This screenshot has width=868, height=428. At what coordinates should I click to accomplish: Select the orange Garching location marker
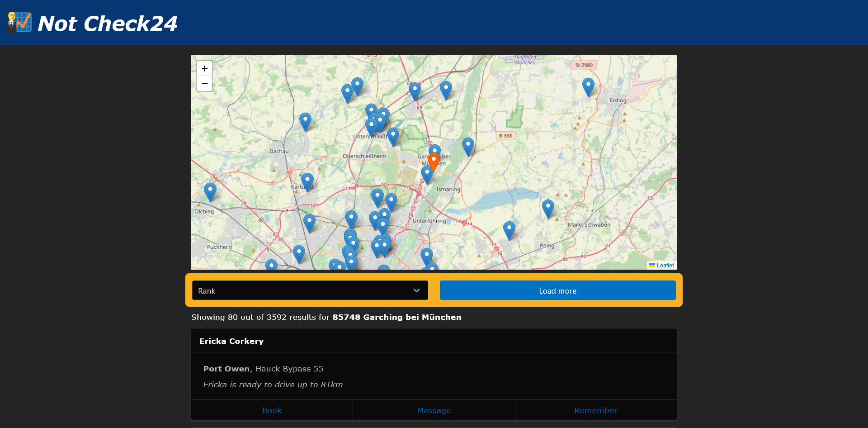(434, 162)
